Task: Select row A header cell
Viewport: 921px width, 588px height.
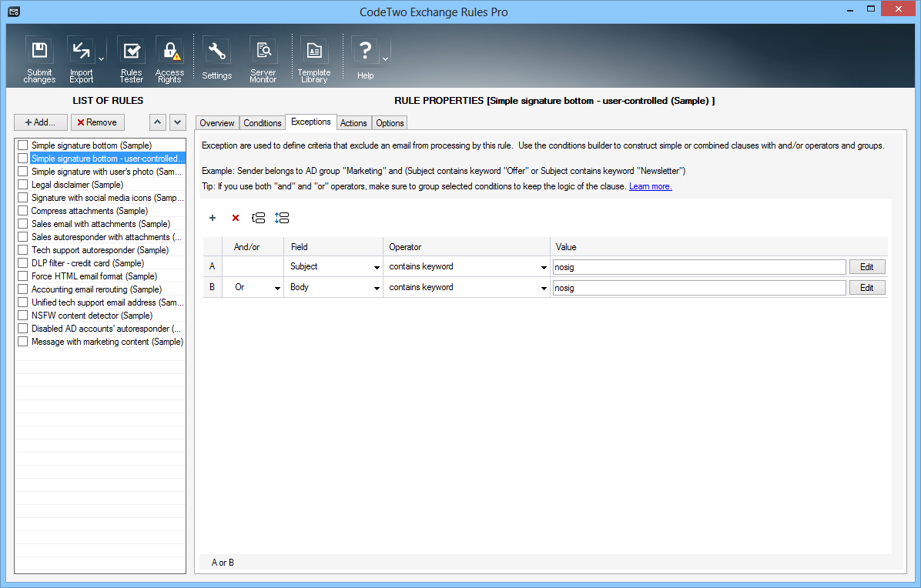Action: pyautogui.click(x=212, y=266)
